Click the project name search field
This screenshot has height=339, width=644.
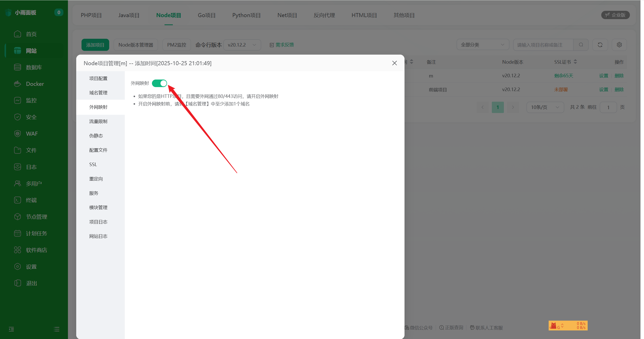543,45
